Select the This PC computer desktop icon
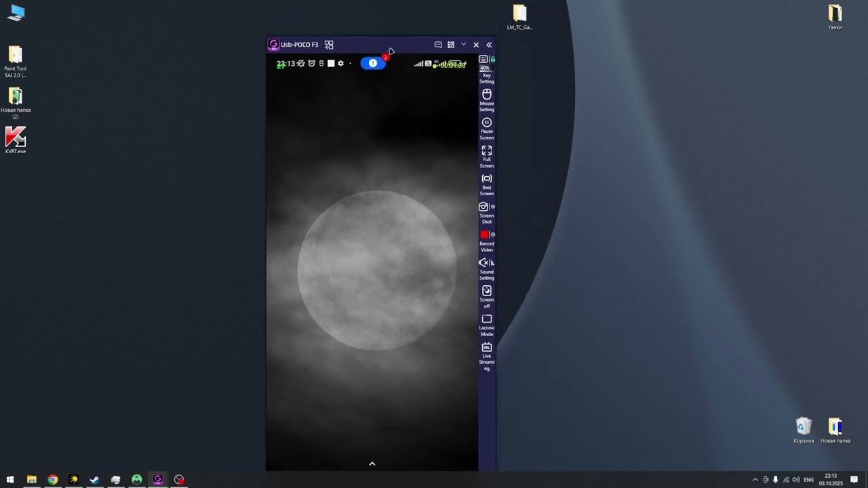 (x=16, y=13)
